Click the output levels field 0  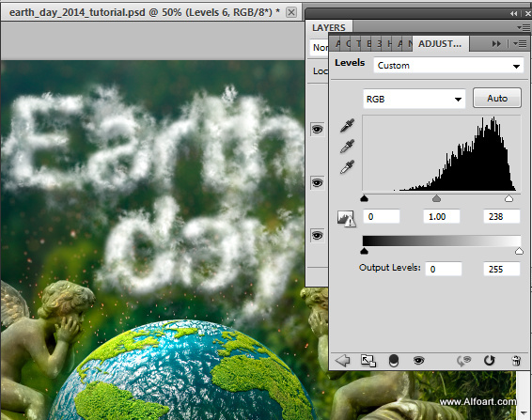tap(444, 269)
